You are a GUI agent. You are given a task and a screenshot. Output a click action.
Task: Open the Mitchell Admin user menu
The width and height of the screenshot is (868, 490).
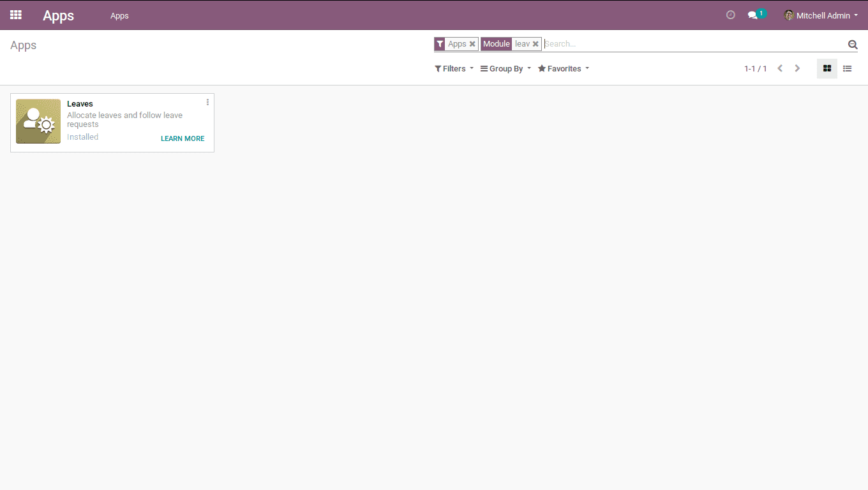(821, 15)
